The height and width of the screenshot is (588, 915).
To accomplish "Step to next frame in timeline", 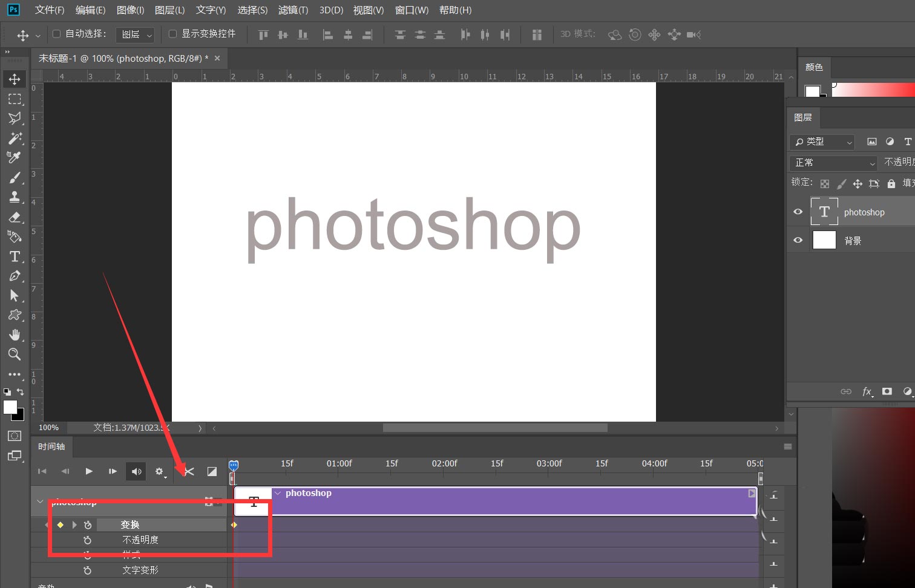I will [x=113, y=471].
